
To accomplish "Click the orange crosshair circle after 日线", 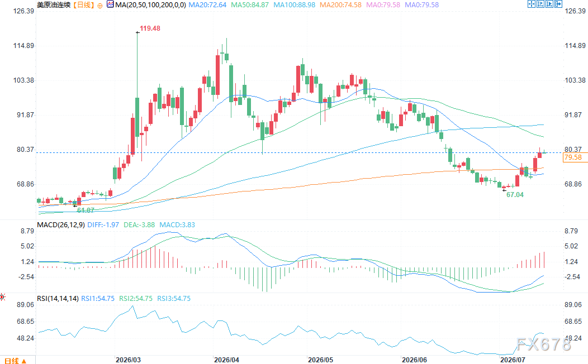I will pos(99,6).
